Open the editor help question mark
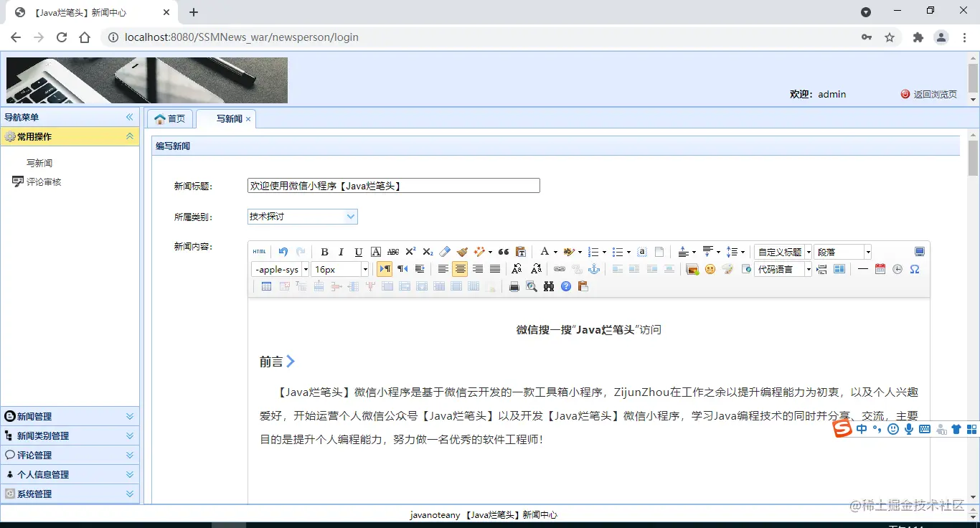 pyautogui.click(x=566, y=286)
